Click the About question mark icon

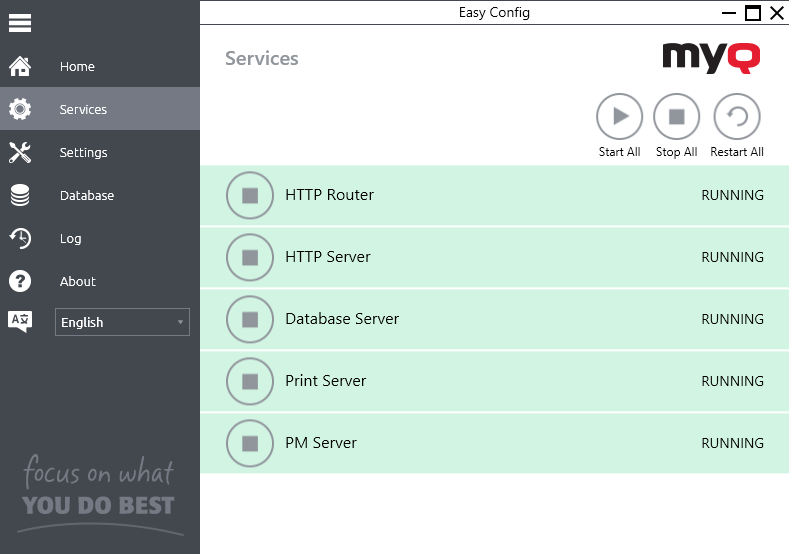click(x=20, y=282)
